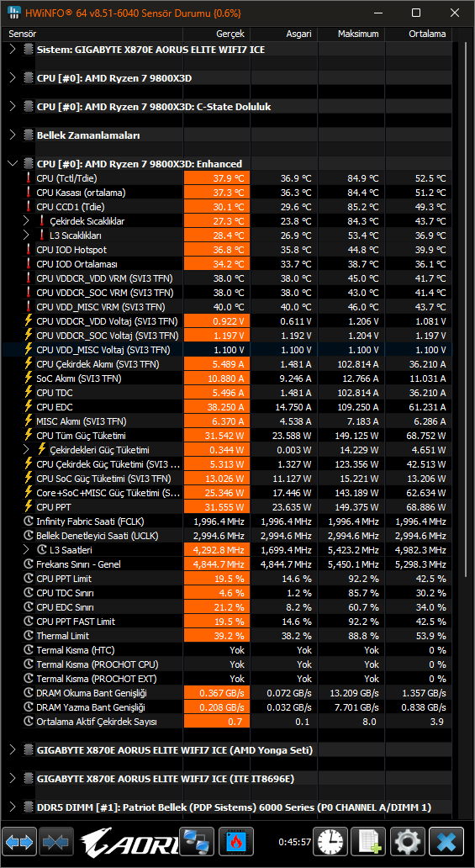This screenshot has width=475, height=868.
Task: Click the HWiNFO app icon in title bar
Action: (x=13, y=13)
